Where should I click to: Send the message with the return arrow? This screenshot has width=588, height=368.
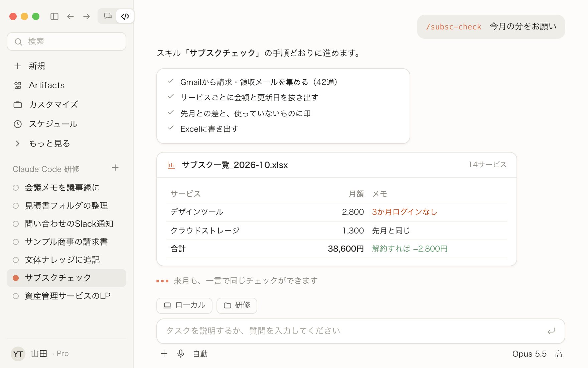pyautogui.click(x=551, y=331)
